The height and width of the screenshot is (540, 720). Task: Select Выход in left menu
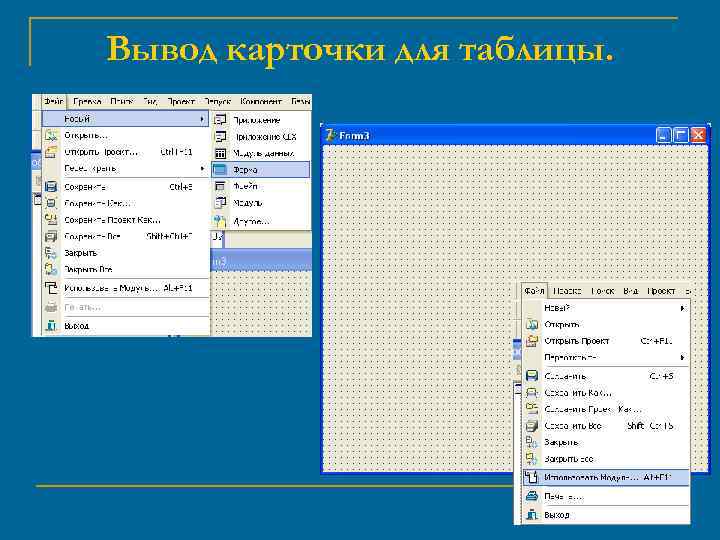pos(126,326)
